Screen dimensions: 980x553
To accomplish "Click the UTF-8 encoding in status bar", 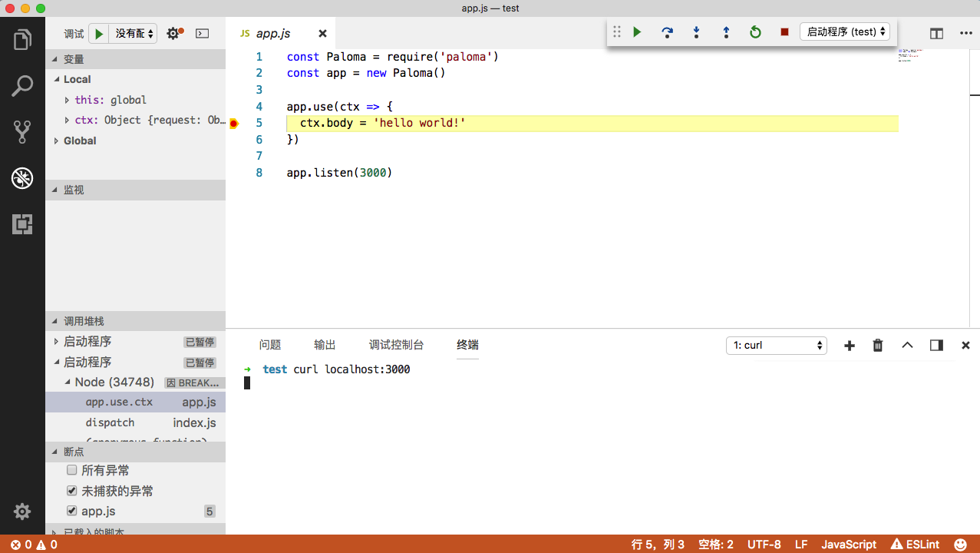I will coord(764,545).
